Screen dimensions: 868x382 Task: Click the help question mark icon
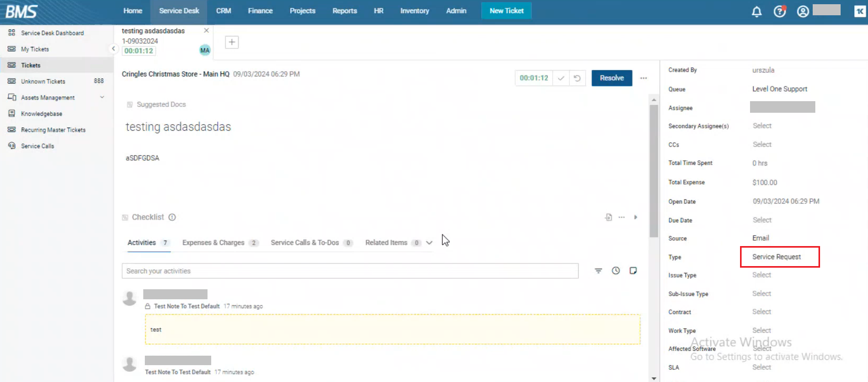coord(780,12)
